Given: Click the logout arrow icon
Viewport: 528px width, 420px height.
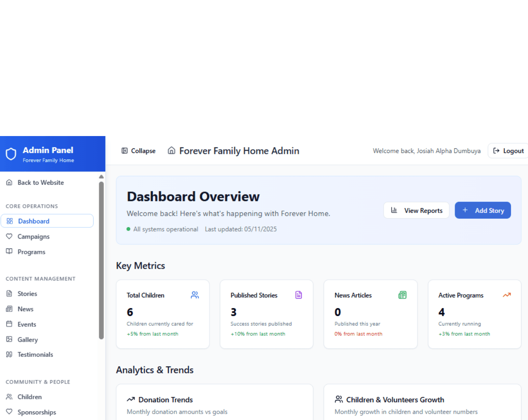Looking at the screenshot, I should [x=496, y=150].
